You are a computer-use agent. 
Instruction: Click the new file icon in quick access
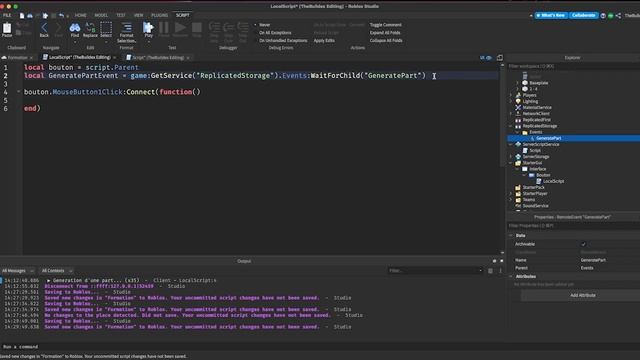22,16
